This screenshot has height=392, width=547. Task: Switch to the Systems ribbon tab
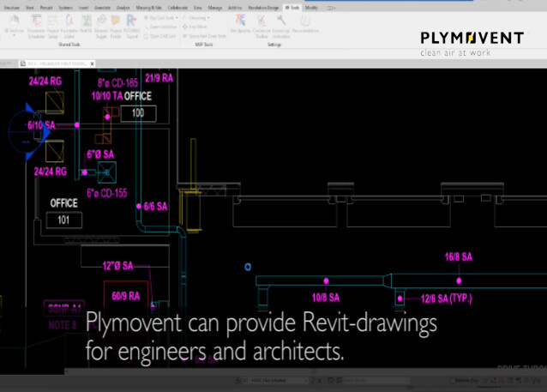[x=65, y=8]
